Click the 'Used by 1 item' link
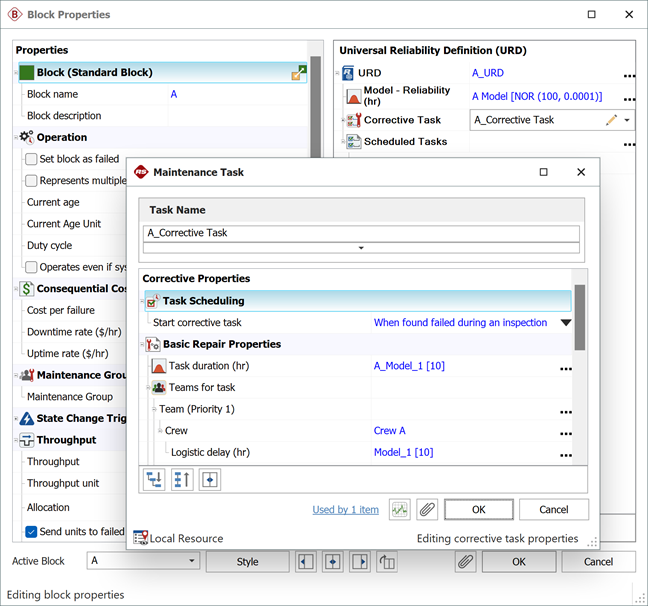The height and width of the screenshot is (606, 648). 345,510
